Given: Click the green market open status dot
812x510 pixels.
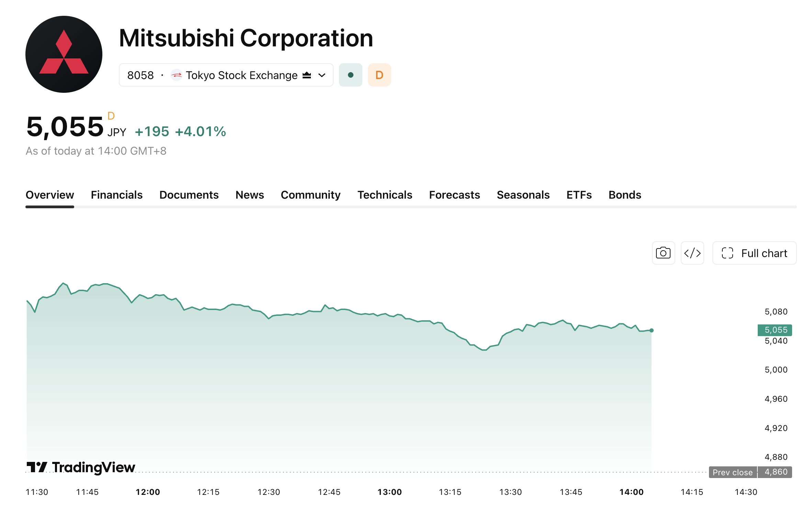Looking at the screenshot, I should tap(350, 75).
